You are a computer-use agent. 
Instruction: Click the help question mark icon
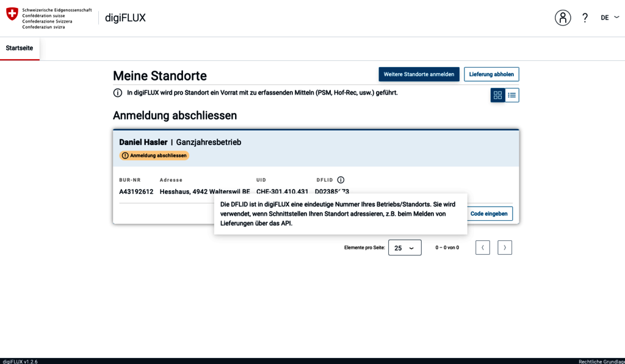point(585,18)
